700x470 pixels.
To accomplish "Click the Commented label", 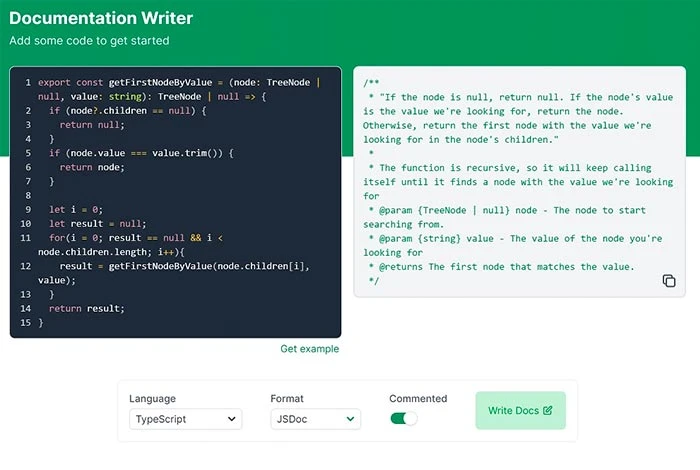I will point(418,399).
